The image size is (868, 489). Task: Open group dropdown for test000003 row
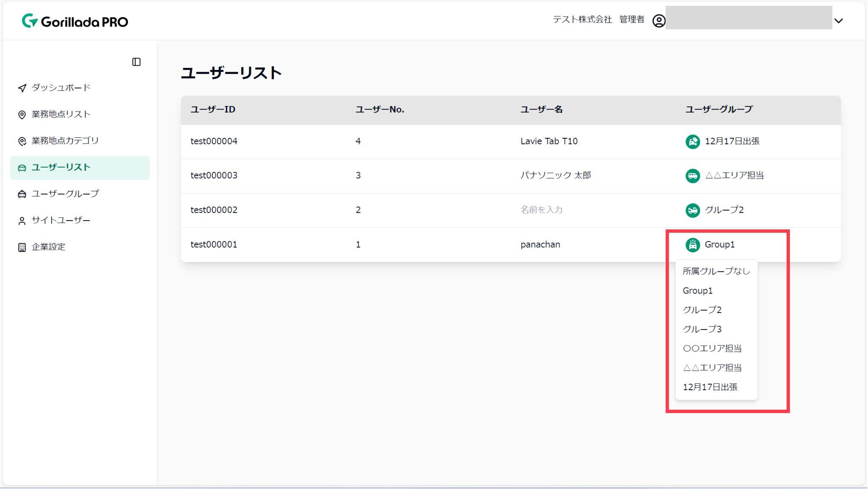click(724, 176)
